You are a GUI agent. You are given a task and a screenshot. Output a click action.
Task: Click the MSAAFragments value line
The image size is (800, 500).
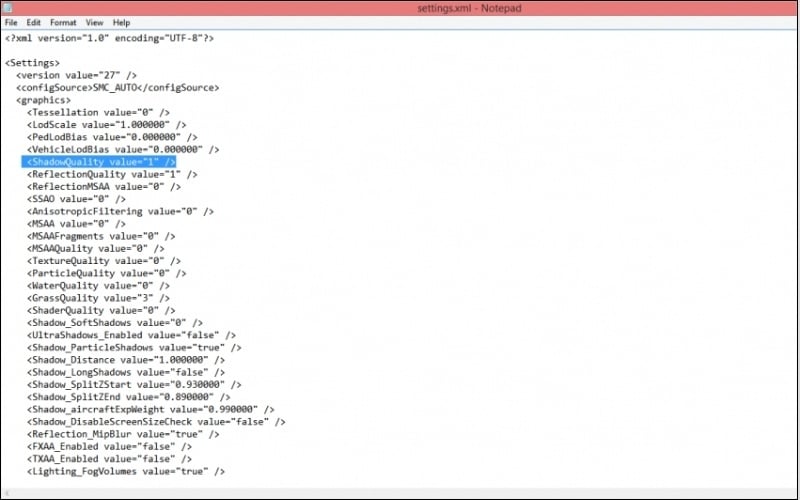point(101,236)
